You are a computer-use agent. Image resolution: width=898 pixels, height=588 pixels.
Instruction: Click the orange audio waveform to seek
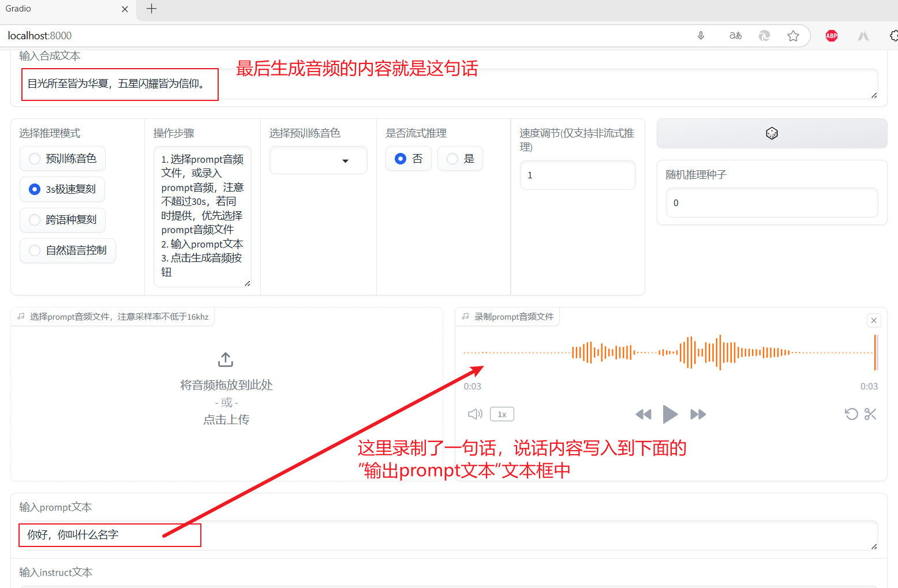[671, 352]
